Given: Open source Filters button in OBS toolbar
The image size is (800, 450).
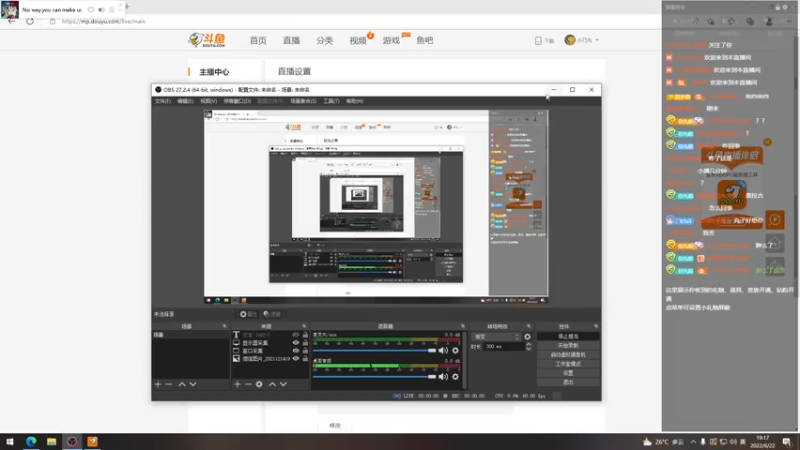Looking at the screenshot, I should (x=272, y=314).
